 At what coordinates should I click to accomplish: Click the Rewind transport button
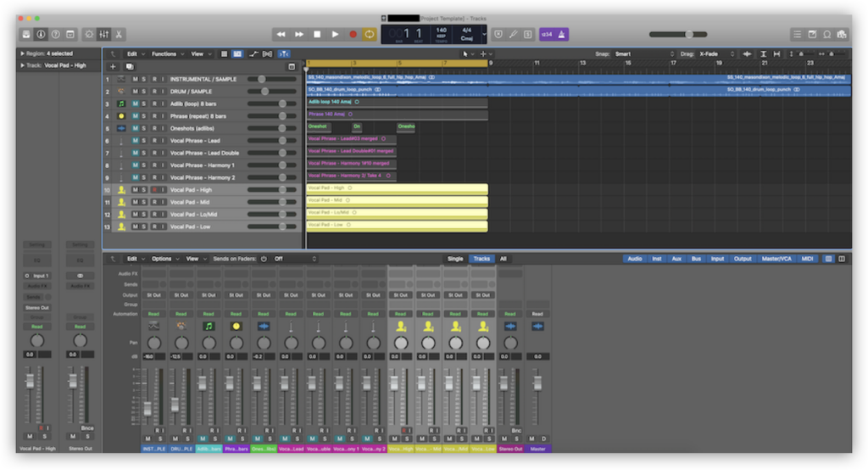pyautogui.click(x=281, y=35)
